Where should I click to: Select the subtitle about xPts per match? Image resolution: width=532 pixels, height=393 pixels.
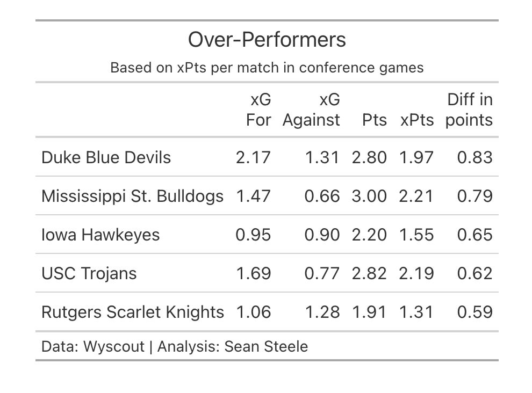click(x=267, y=68)
